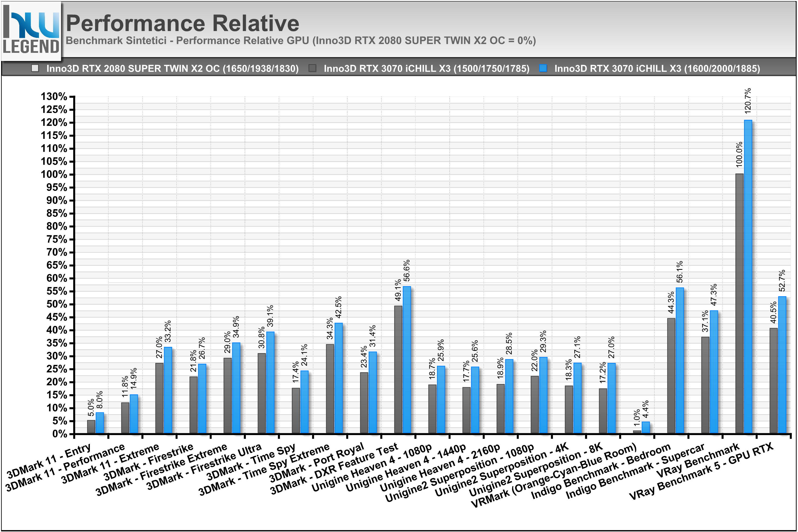Click the 29.3% blue Superposition 1080p bar

point(543,396)
